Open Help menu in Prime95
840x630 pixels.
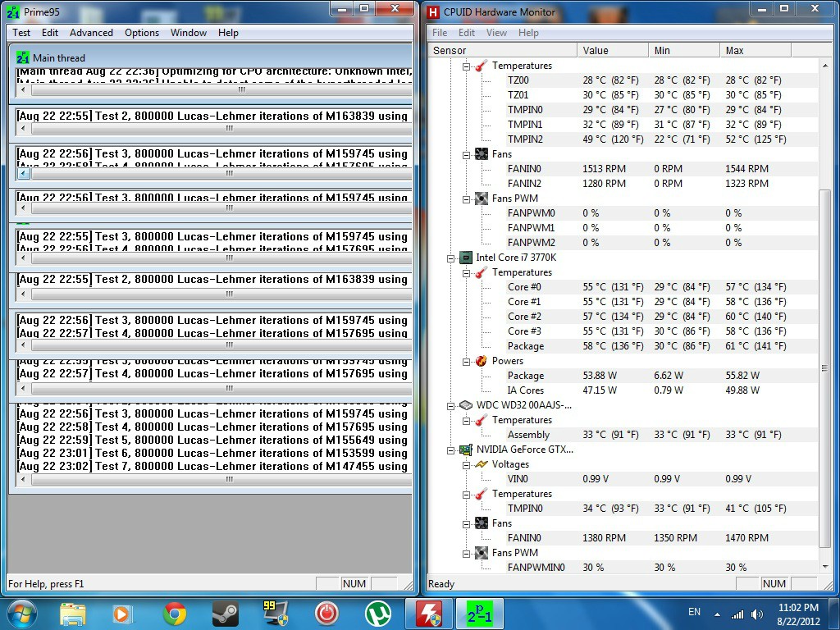[228, 33]
